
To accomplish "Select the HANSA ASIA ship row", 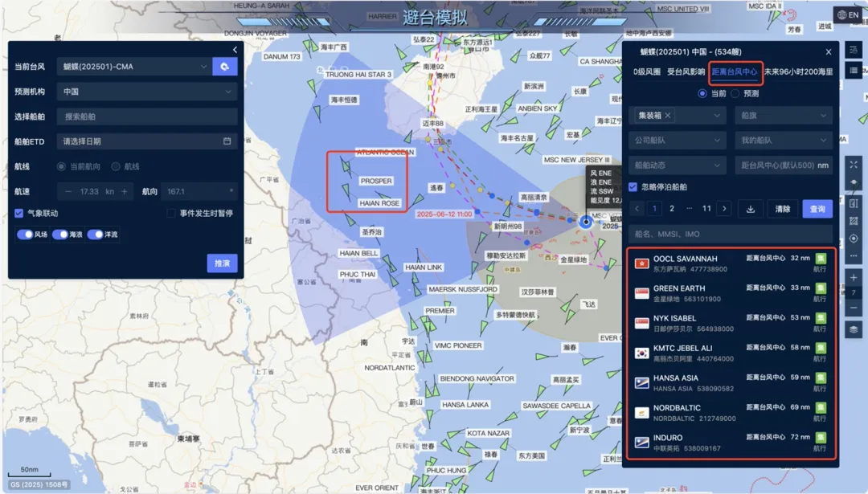I will coord(730,383).
